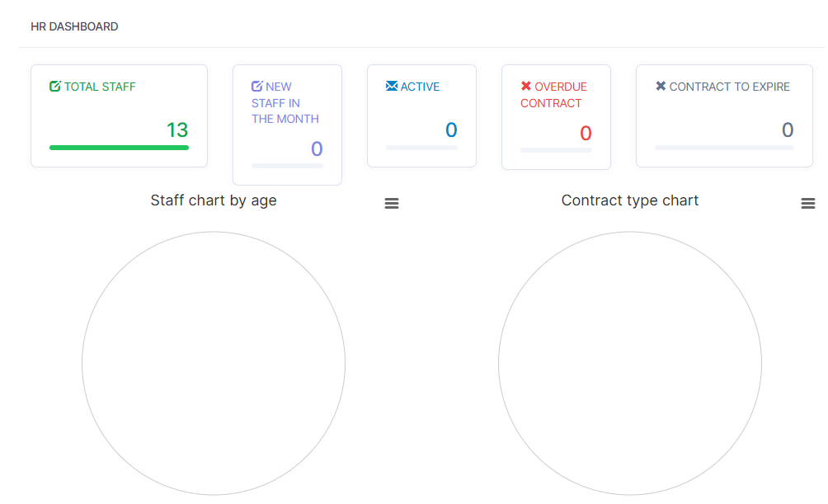
Task: Click the HR Dashboard heading
Action: pyautogui.click(x=74, y=27)
